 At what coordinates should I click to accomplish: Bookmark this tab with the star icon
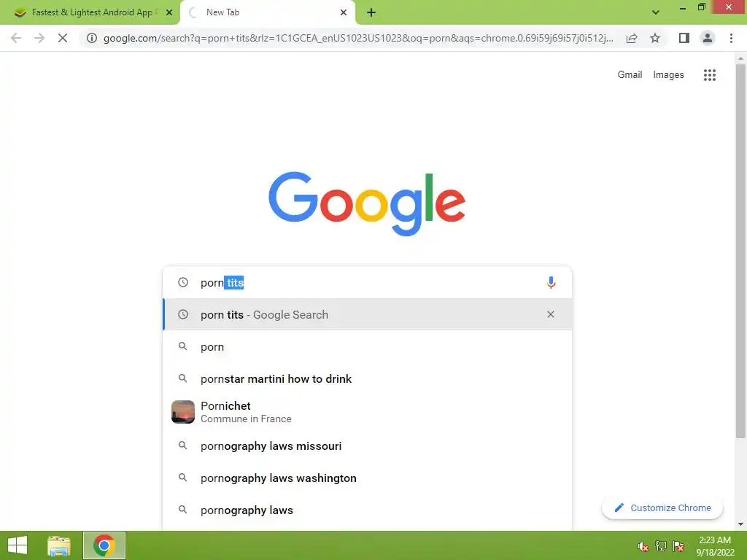point(655,38)
